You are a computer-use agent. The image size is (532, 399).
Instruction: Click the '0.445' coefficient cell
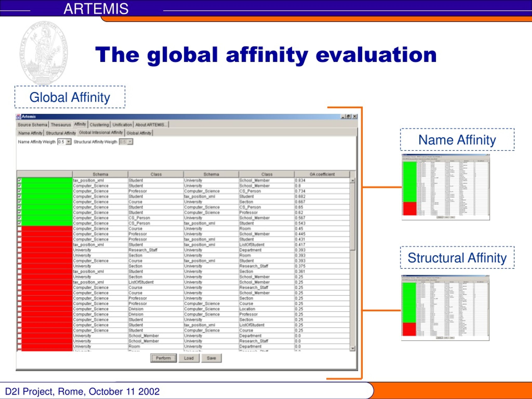coord(322,234)
